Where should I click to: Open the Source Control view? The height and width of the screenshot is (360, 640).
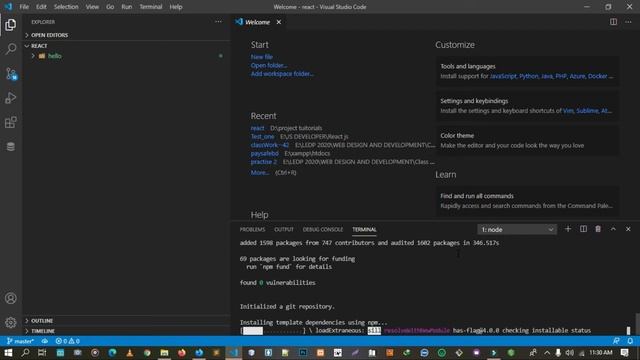11,74
